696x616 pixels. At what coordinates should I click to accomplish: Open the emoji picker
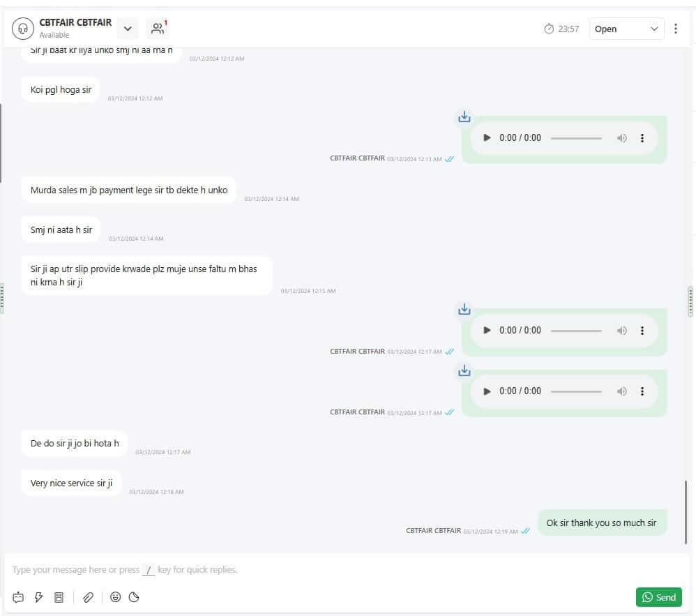(115, 597)
